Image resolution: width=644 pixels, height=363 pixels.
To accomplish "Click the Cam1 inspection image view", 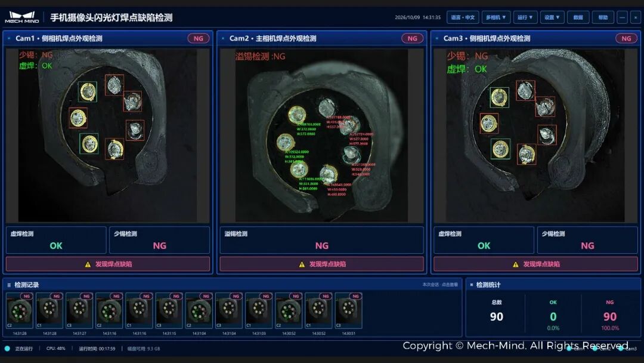I will click(107, 136).
